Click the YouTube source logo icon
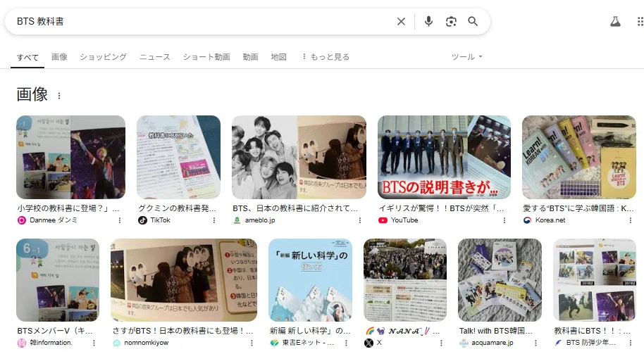 pos(383,220)
